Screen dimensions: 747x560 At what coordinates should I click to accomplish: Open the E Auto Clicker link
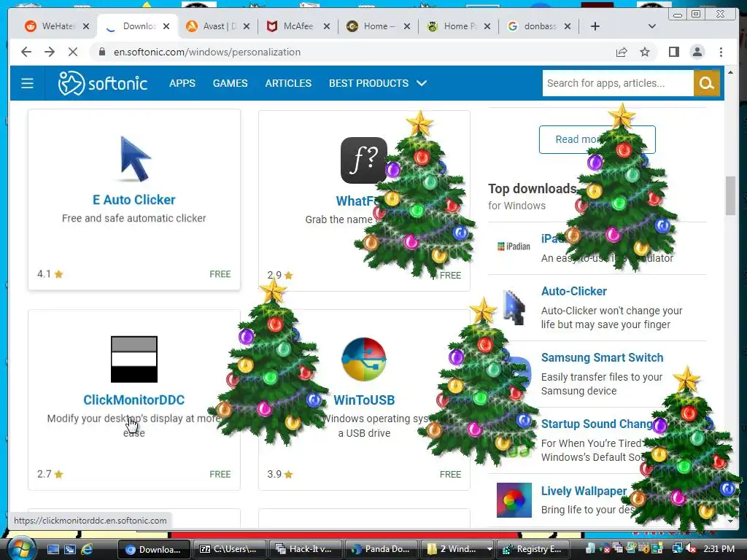tap(134, 200)
